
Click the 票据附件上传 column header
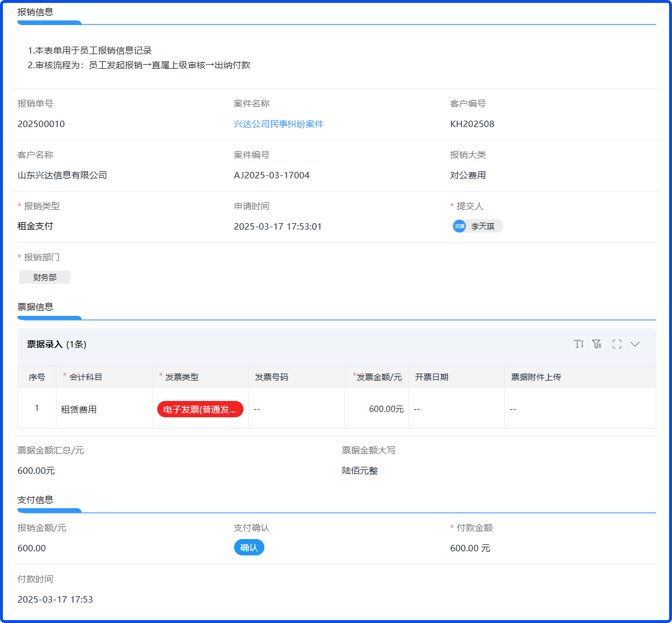tap(536, 377)
